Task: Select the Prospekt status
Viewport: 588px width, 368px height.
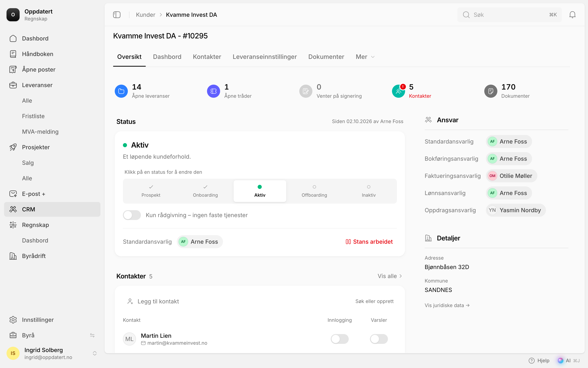Action: click(x=151, y=191)
